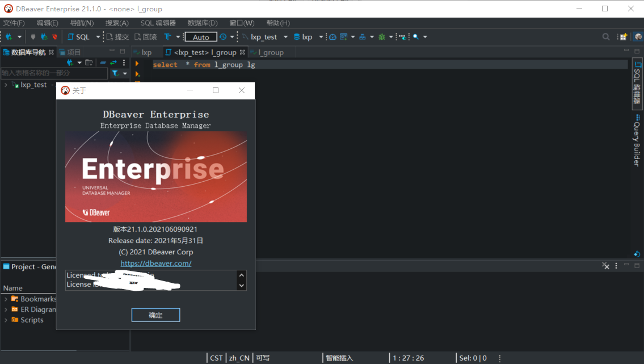
Task: Switch to the 项目 tab
Action: 70,52
